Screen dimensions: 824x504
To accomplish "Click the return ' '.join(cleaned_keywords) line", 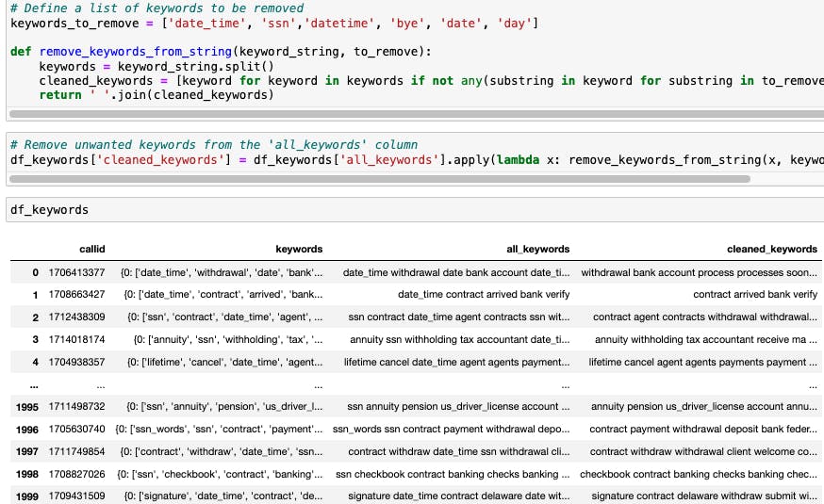I will pos(157,95).
